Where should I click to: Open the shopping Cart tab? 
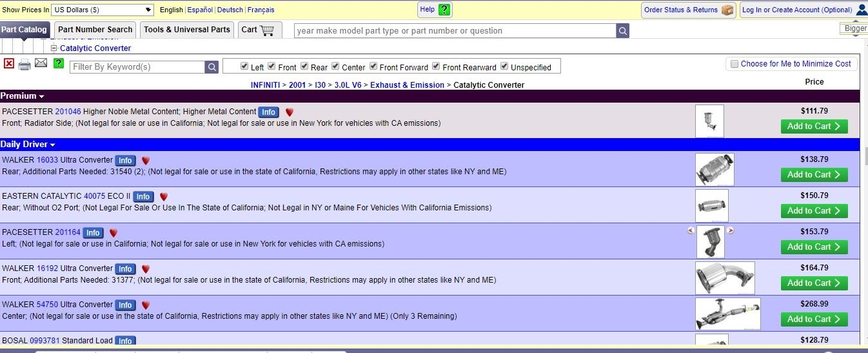[x=261, y=30]
